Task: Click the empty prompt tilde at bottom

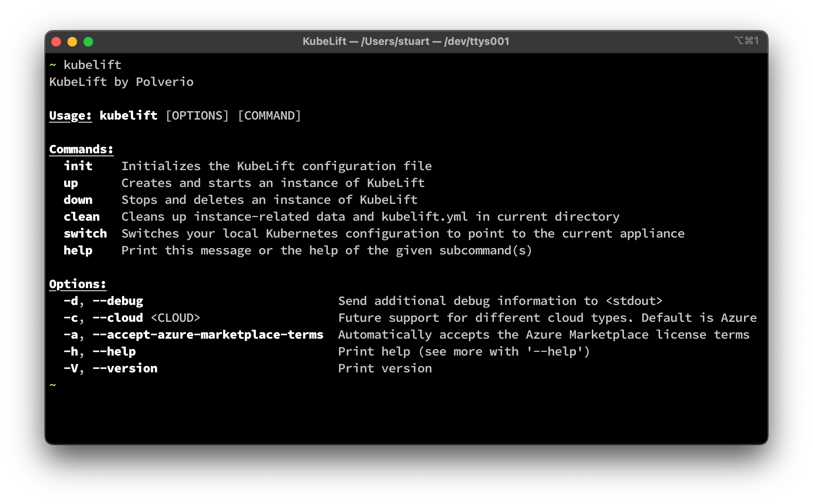Action: point(53,385)
